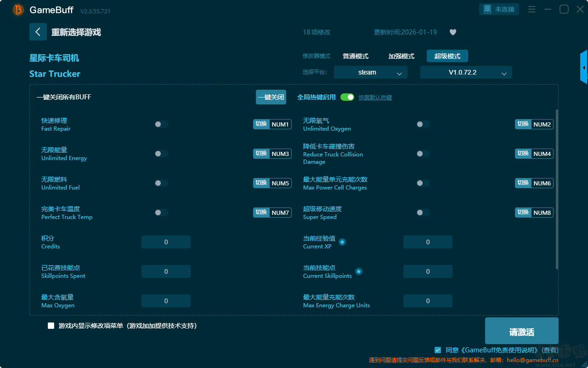Open the V1.0.72.2 version dropdown
This screenshot has height=368, width=588.
(x=466, y=72)
